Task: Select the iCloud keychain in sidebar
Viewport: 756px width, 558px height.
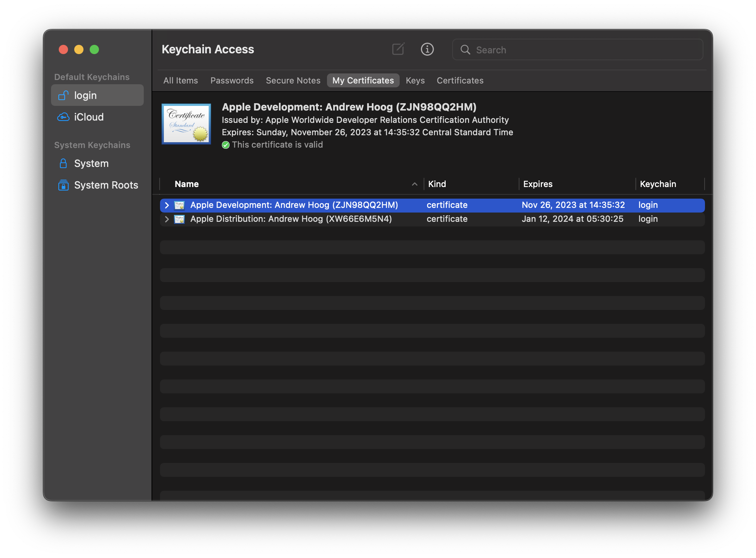Action: coord(97,117)
